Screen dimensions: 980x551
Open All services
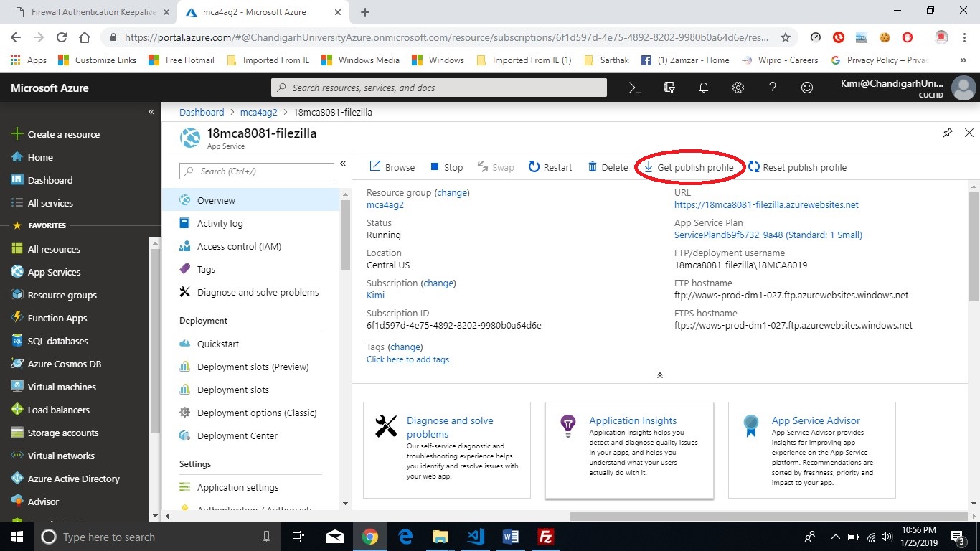(42, 203)
